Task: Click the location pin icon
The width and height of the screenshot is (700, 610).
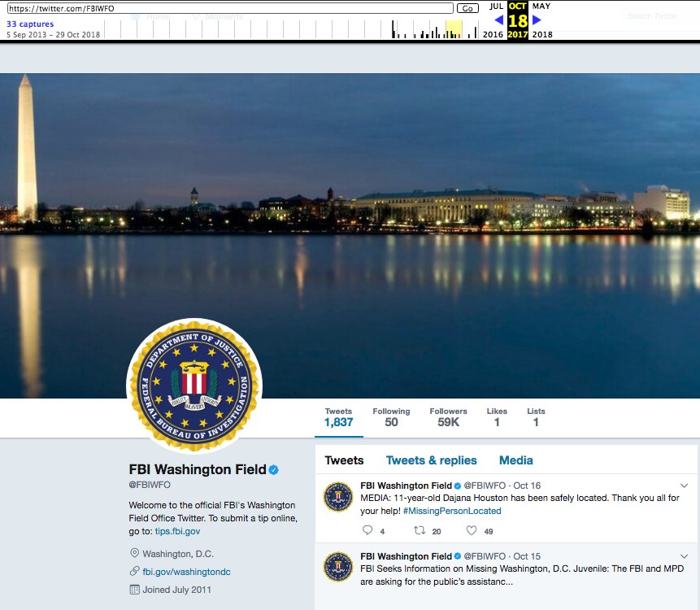Action: coord(134,553)
